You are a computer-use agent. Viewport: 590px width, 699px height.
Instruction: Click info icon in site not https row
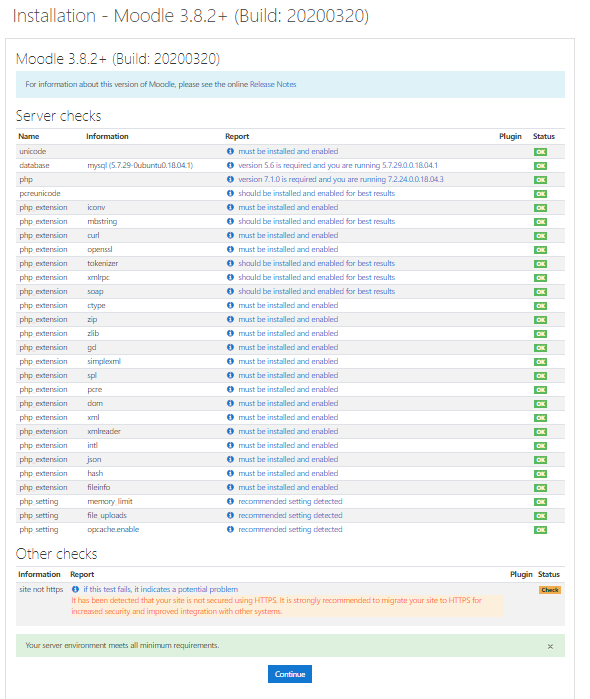coord(75,589)
